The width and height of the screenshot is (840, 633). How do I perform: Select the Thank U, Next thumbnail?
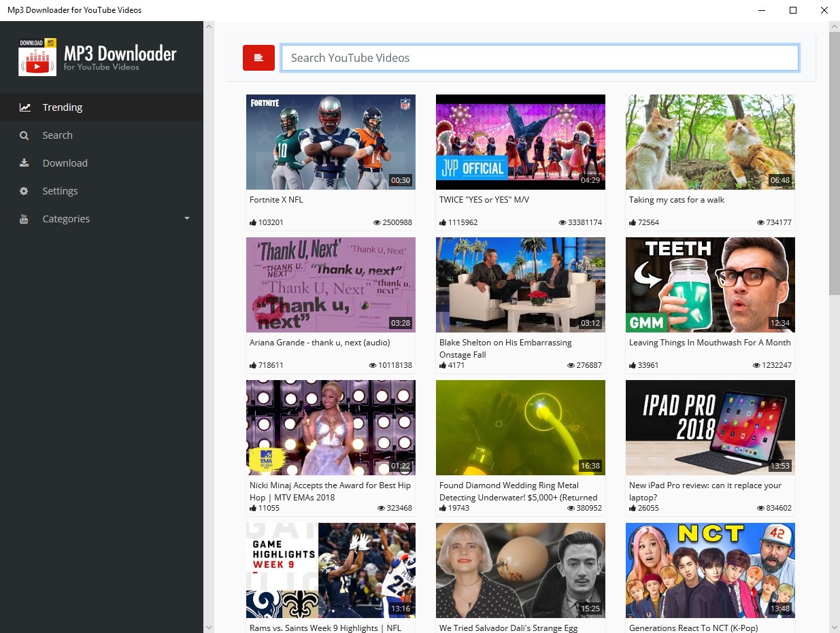click(x=331, y=285)
